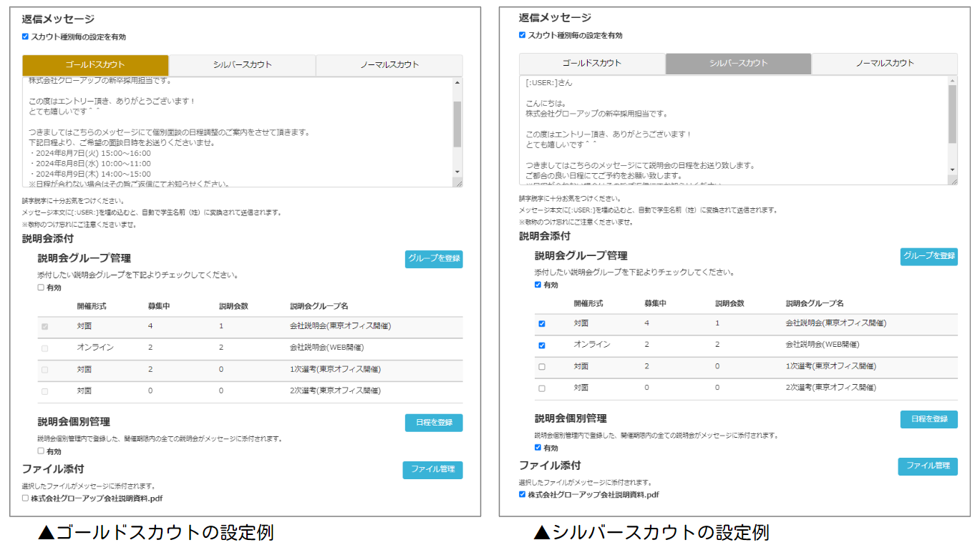The image size is (980, 550).
Task: Open ノーマルスカウト tab in Silver Scout example
Action: [884, 64]
